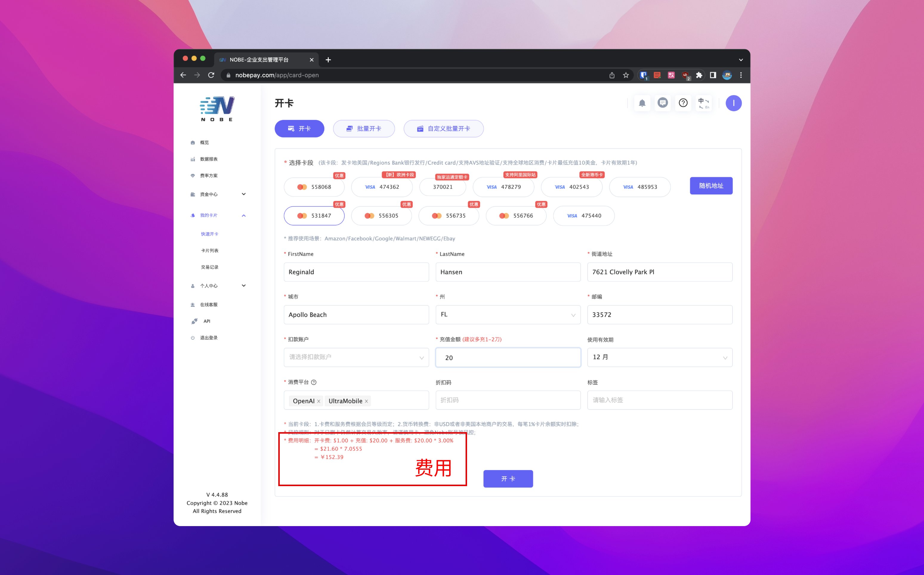Image resolution: width=924 pixels, height=575 pixels.
Task: Expand the 个人中心 sidebar section
Action: (218, 286)
